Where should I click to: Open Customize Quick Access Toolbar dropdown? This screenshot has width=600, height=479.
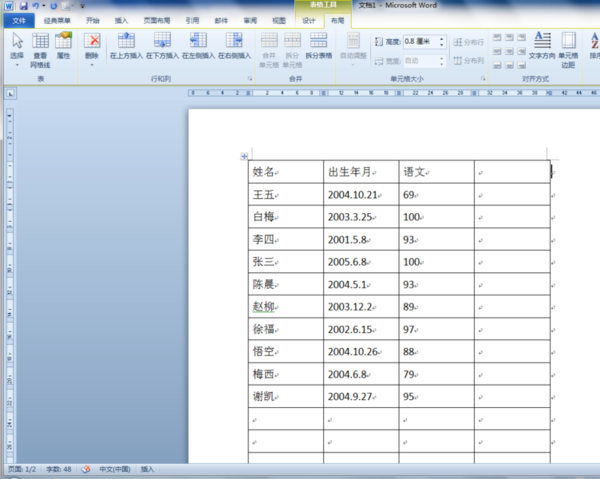[x=82, y=6]
